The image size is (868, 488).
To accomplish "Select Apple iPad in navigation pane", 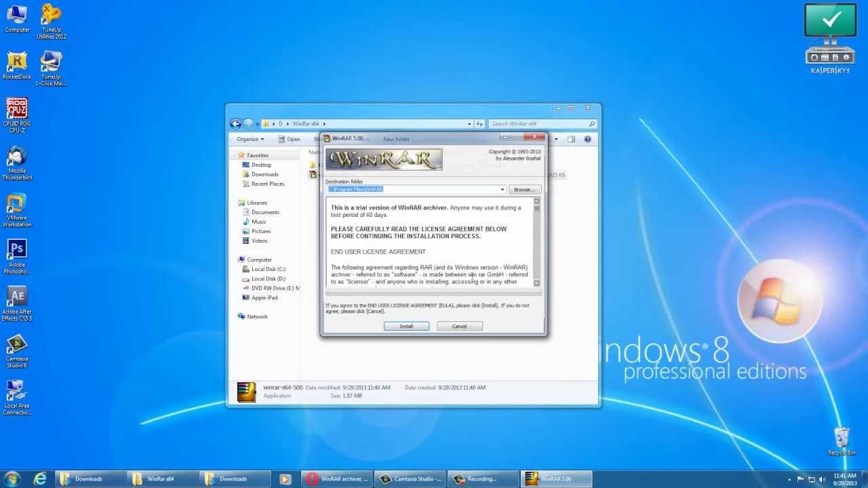I will 264,298.
